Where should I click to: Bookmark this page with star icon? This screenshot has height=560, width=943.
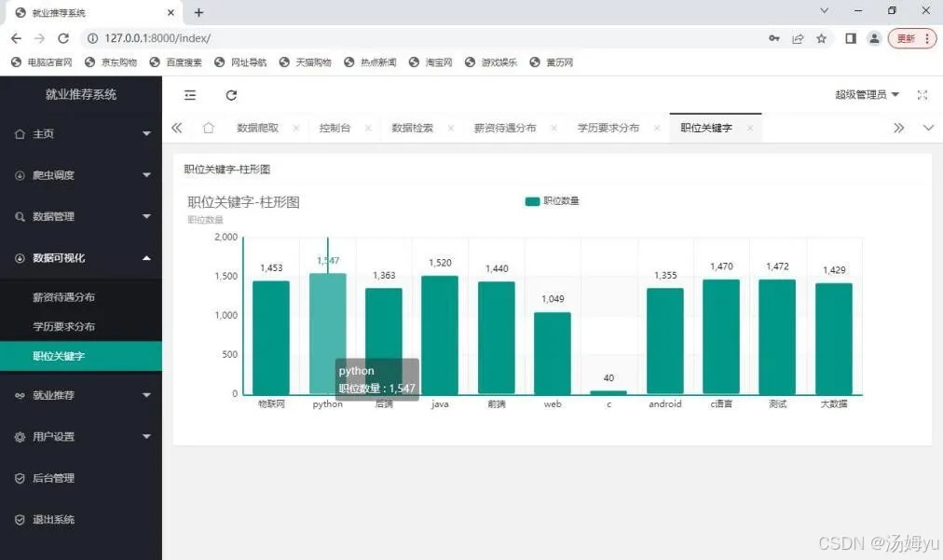point(821,38)
